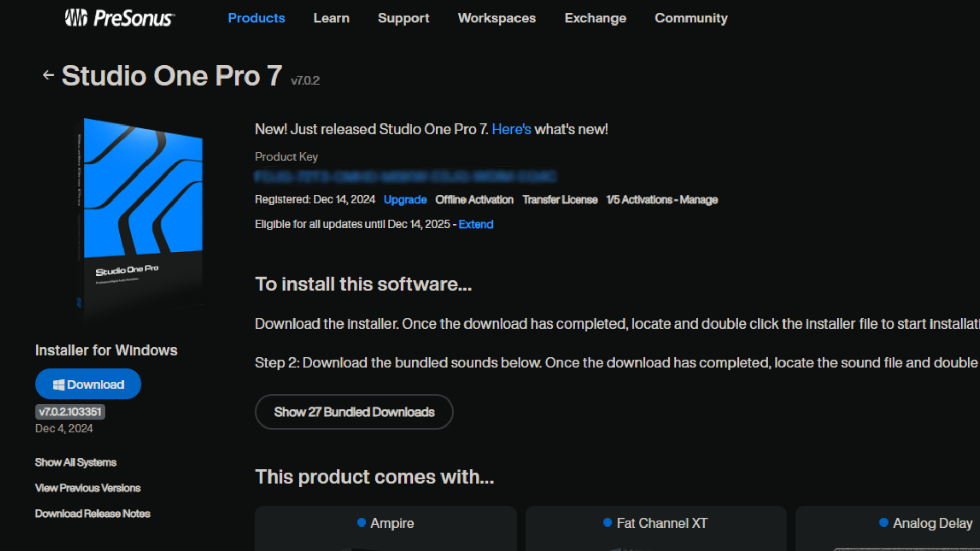Click Transfer License

[559, 199]
